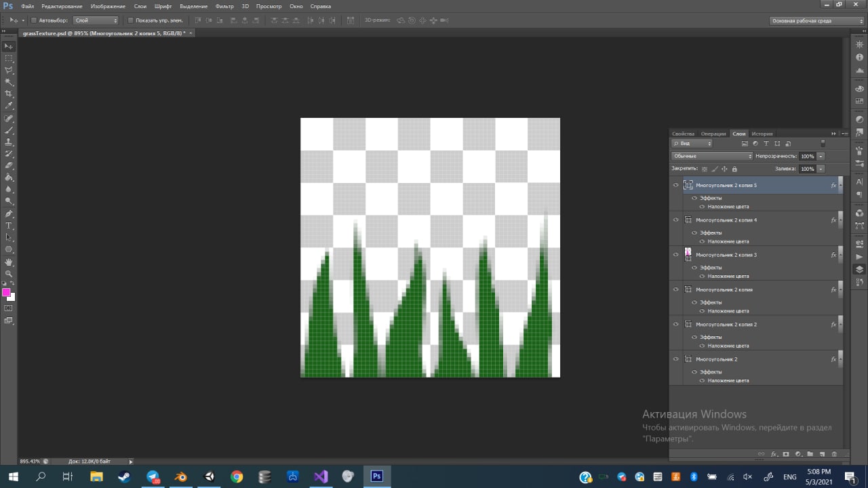This screenshot has width=868, height=488.
Task: Select the Polygon shape tool
Action: tap(9, 249)
